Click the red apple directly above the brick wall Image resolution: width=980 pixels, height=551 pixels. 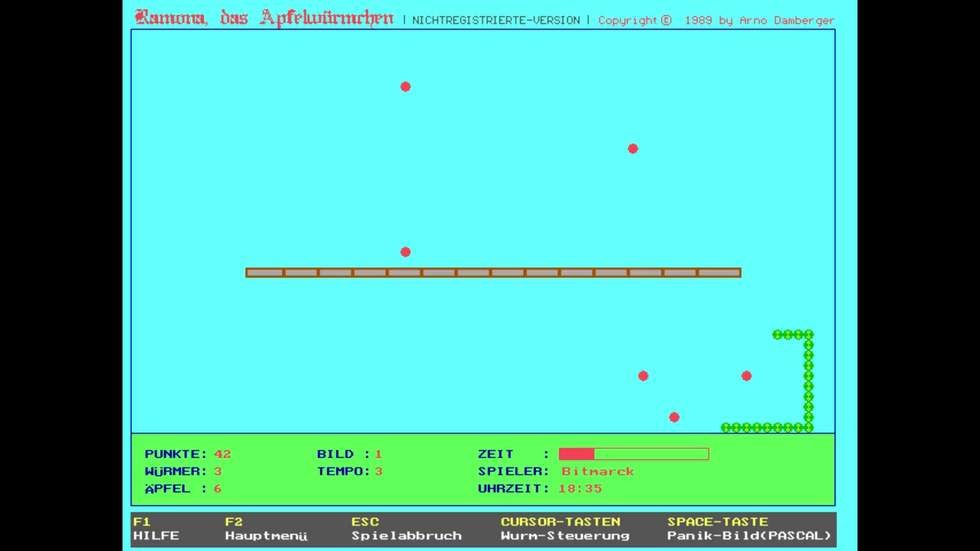click(406, 252)
